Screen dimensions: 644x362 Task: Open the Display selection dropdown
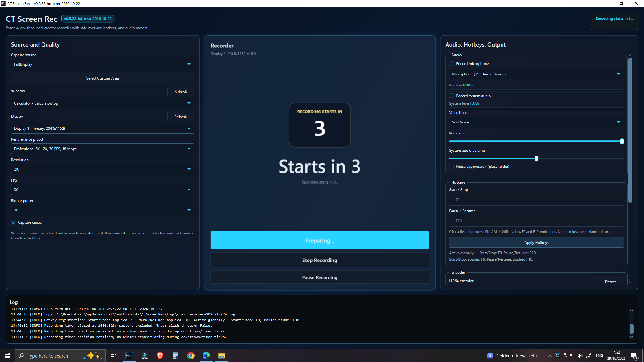click(x=103, y=128)
